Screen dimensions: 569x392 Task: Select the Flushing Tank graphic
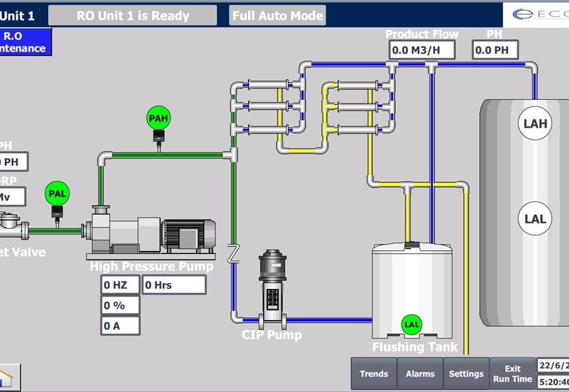(x=412, y=291)
